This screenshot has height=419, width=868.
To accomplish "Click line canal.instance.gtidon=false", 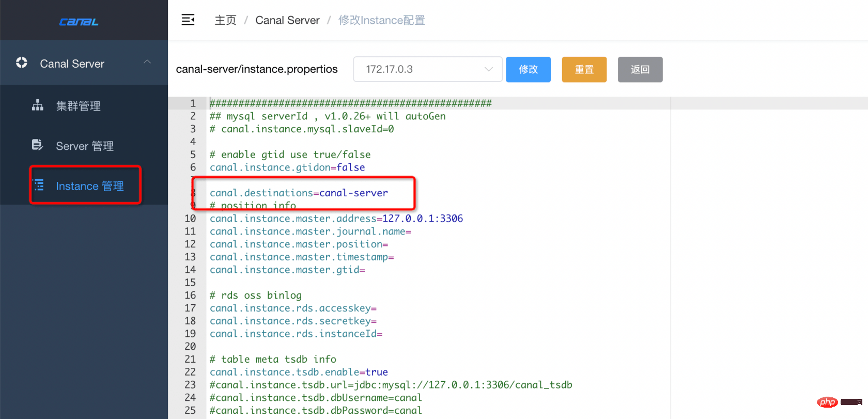I will [287, 167].
